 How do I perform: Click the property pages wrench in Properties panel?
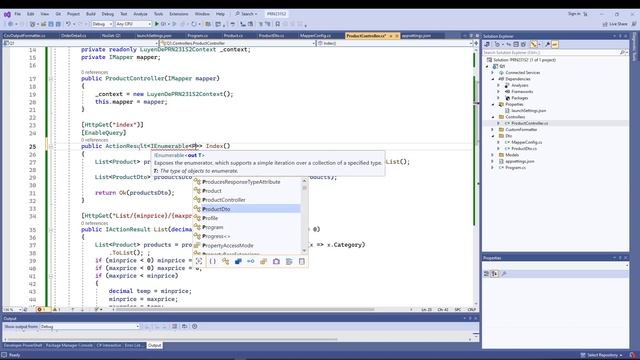504,273
